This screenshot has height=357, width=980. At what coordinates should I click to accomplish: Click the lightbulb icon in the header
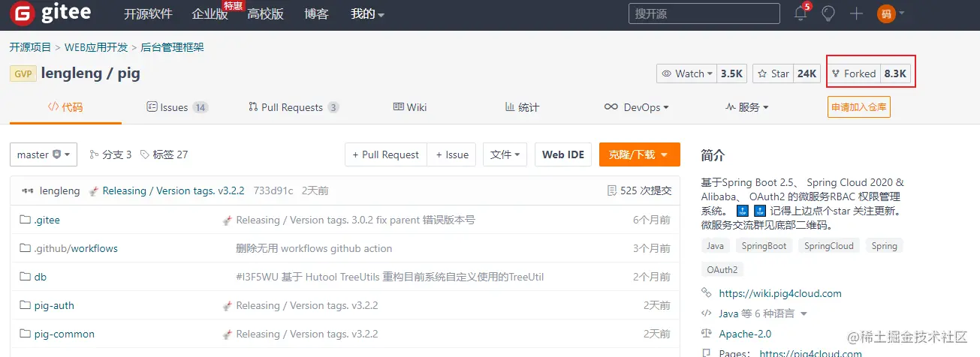[828, 13]
